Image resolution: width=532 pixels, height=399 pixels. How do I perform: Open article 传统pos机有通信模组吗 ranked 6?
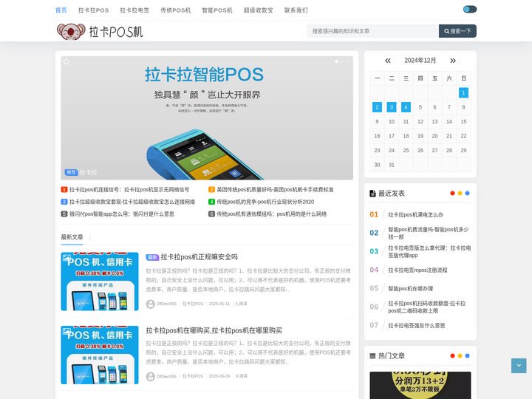271,214
